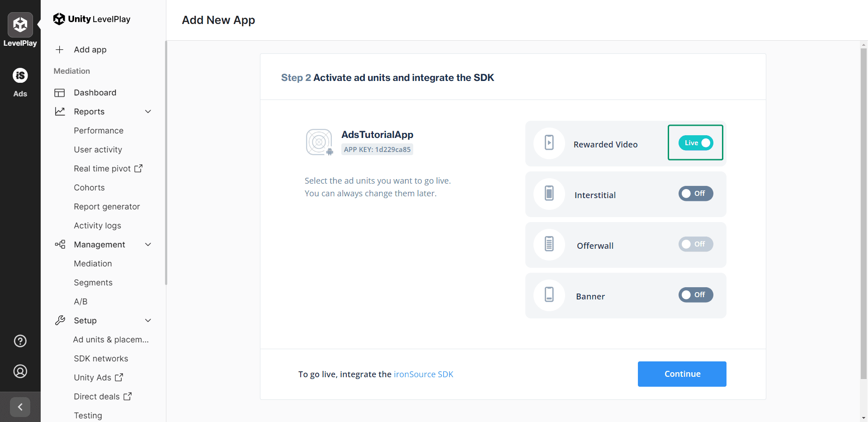This screenshot has height=422, width=868.
Task: Open the help question mark icon
Action: [20, 341]
